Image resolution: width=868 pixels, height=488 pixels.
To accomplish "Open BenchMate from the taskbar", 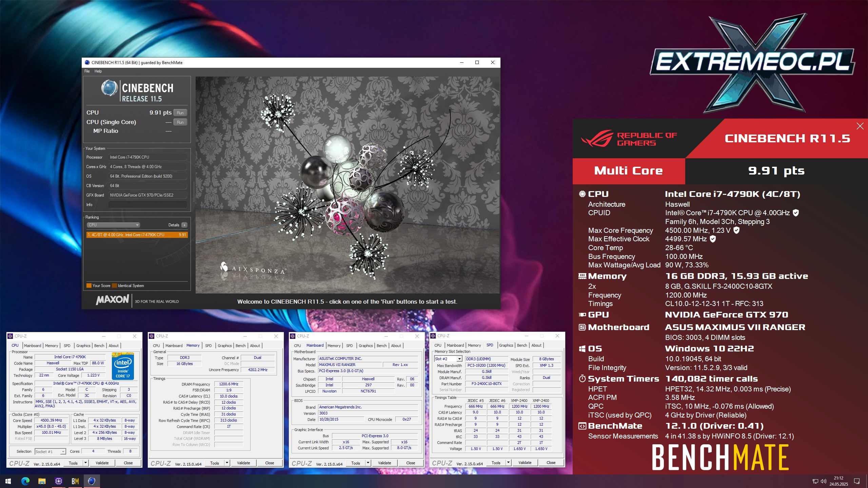I will click(x=75, y=481).
